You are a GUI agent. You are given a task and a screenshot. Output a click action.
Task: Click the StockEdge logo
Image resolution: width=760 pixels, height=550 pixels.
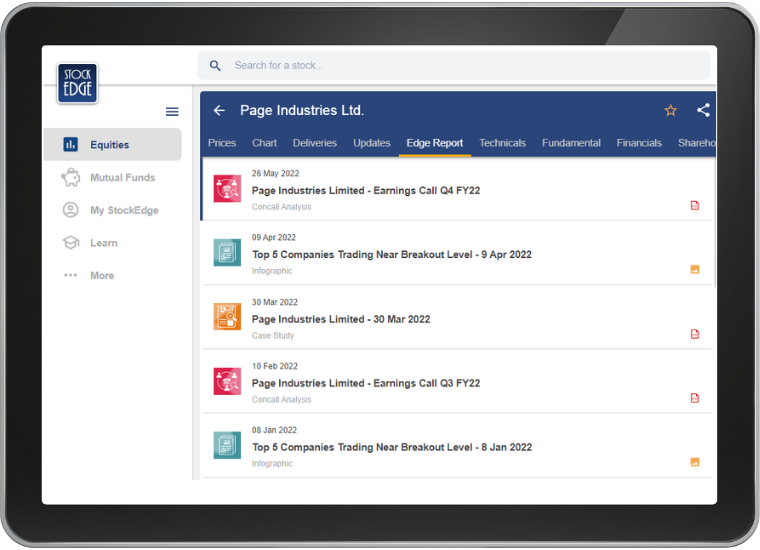[x=77, y=83]
